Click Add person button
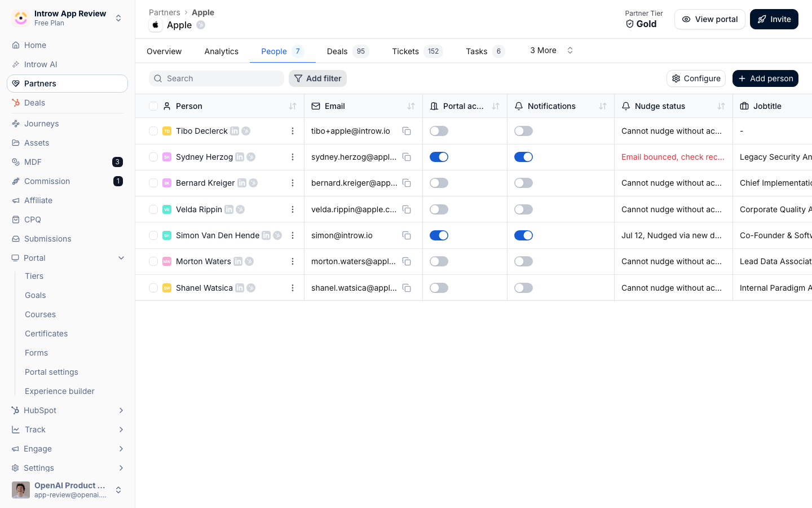 (x=765, y=78)
